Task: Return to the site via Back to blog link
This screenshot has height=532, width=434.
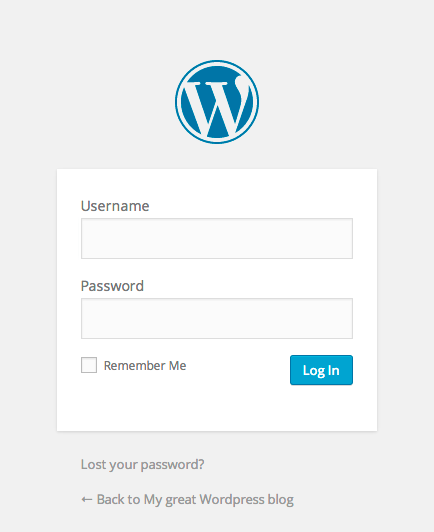Action: click(187, 500)
